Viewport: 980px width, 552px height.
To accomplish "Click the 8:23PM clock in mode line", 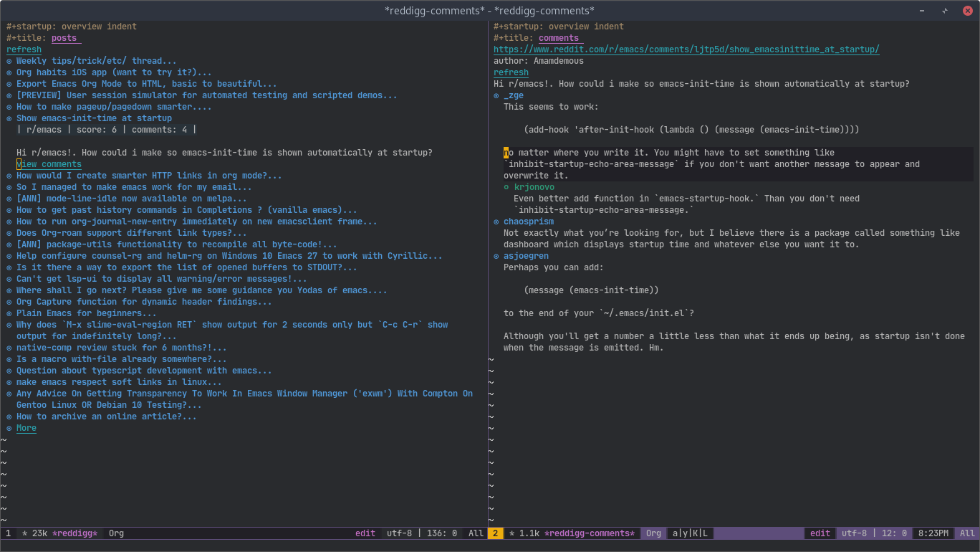I will click(x=933, y=533).
